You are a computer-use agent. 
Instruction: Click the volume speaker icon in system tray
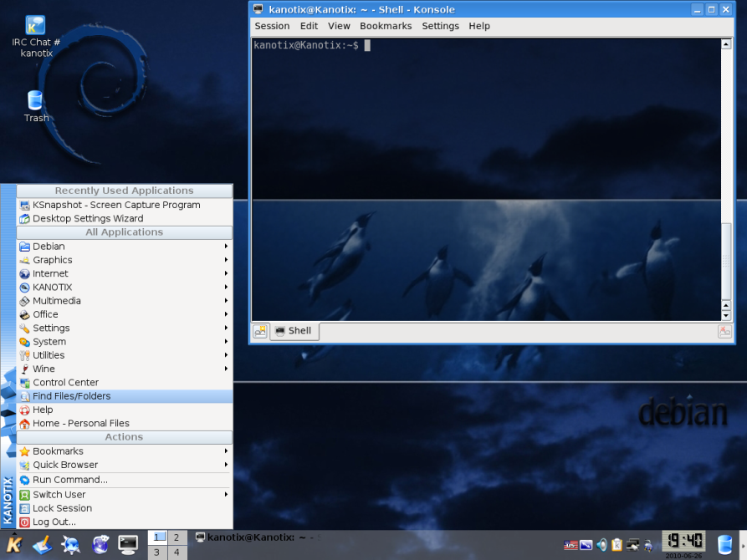tap(601, 545)
